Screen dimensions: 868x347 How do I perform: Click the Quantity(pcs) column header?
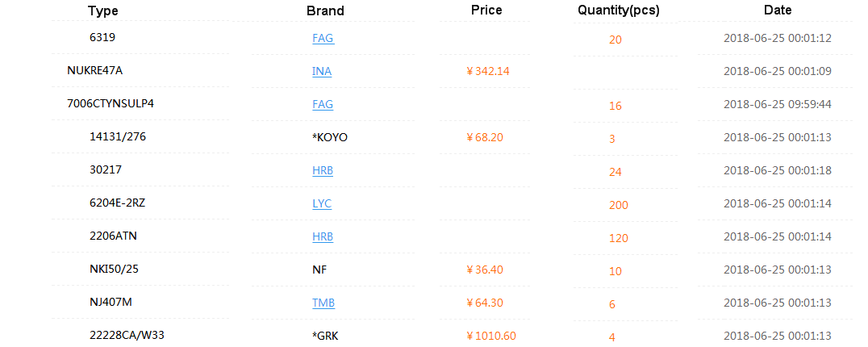click(x=618, y=10)
